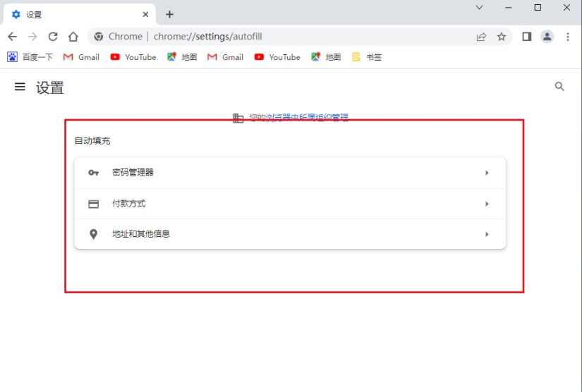Image resolution: width=582 pixels, height=392 pixels.
Task: Open the second Gmail bookmark
Action: [x=225, y=57]
